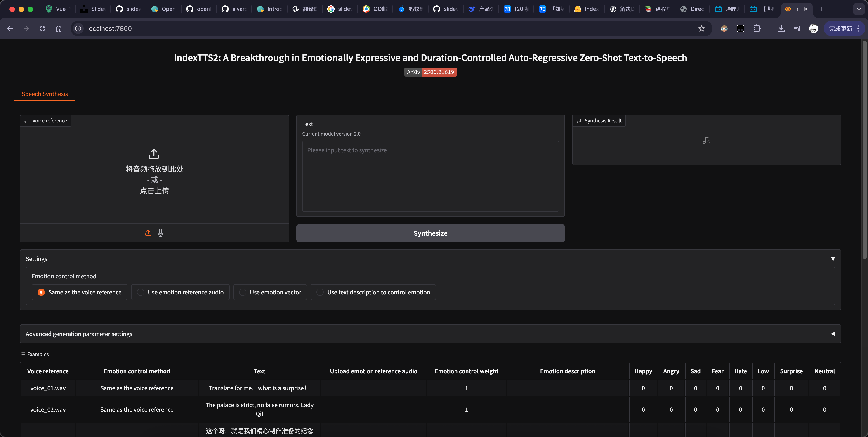Image resolution: width=868 pixels, height=437 pixels.
Task: Select Use emotion vector option
Action: (x=270, y=292)
